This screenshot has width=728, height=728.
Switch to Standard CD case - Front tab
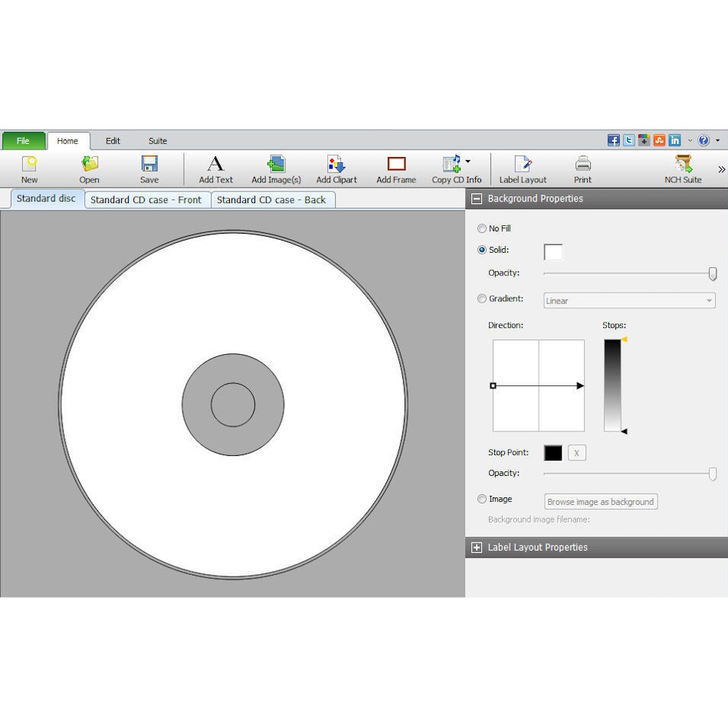pos(147,198)
